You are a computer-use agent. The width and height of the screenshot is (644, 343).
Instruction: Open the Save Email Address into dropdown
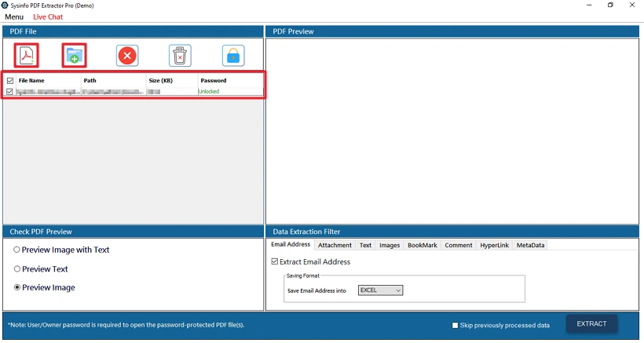(x=380, y=290)
